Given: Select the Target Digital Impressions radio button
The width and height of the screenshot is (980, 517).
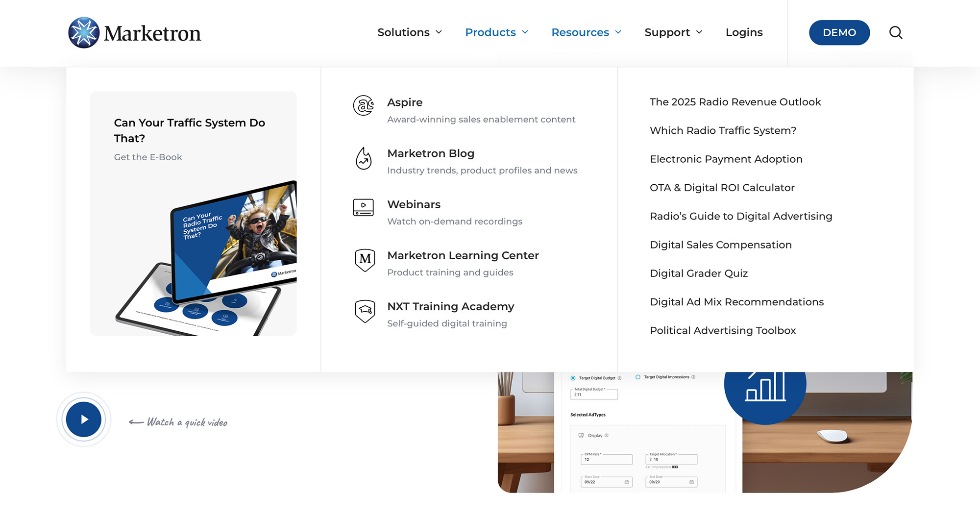Looking at the screenshot, I should coord(638,377).
